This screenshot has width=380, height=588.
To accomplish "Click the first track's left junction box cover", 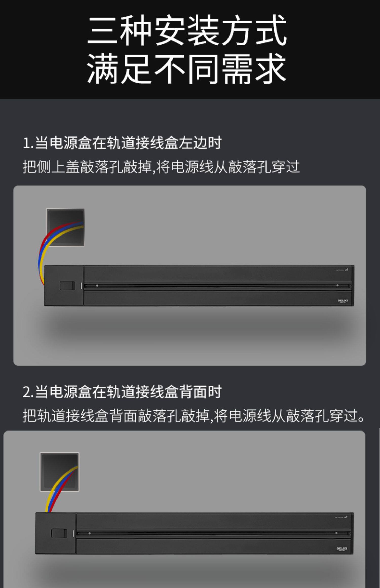I will click(x=64, y=285).
